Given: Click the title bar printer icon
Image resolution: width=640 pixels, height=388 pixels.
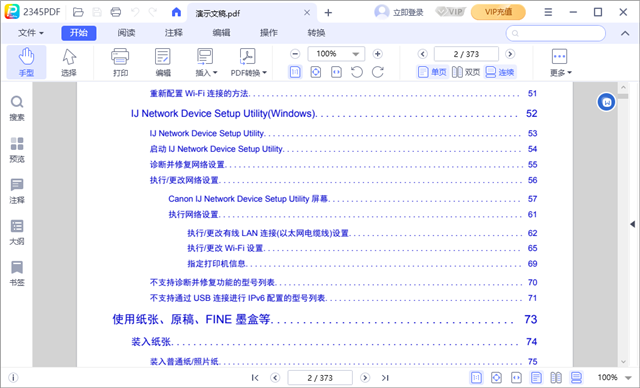Looking at the screenshot, I should [116, 12].
